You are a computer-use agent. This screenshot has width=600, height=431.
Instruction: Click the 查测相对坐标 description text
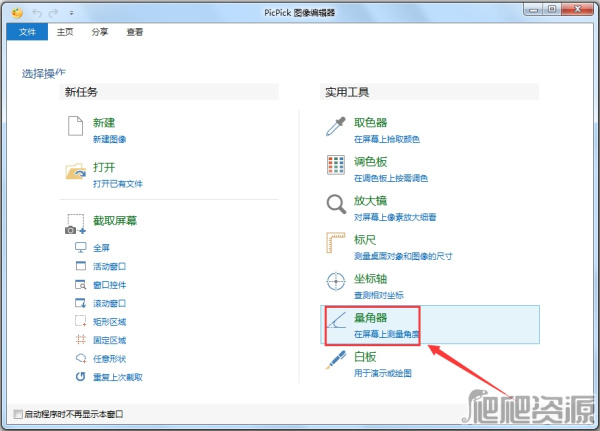click(379, 295)
